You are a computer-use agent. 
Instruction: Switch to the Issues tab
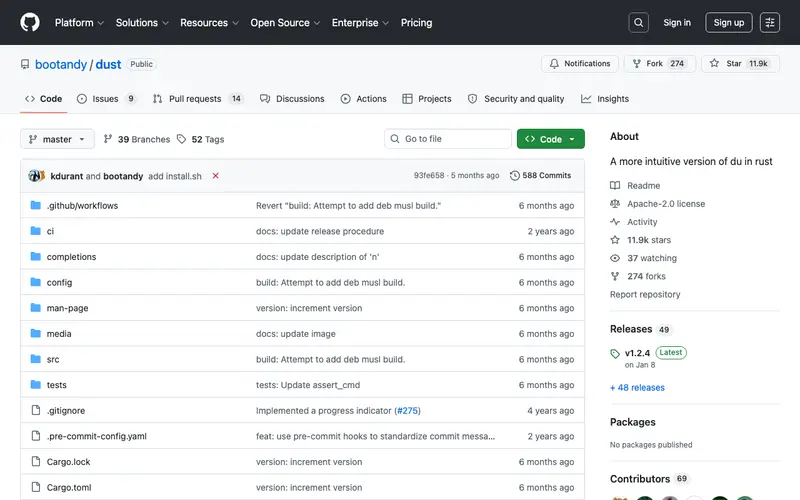tap(106, 99)
